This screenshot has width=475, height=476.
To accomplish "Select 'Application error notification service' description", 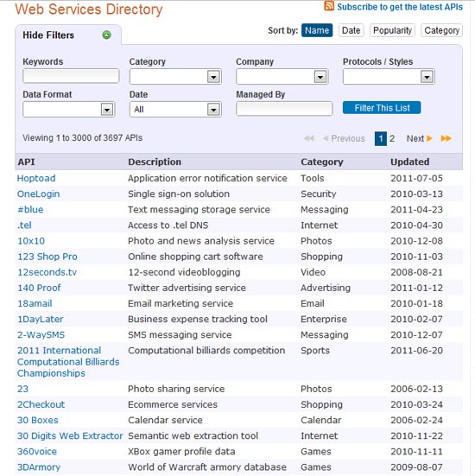I will click(x=207, y=178).
